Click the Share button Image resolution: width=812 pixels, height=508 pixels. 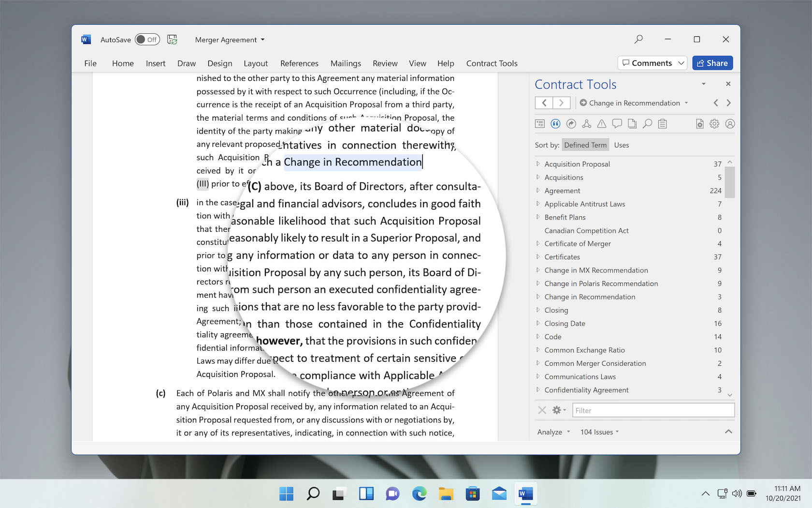[712, 63]
